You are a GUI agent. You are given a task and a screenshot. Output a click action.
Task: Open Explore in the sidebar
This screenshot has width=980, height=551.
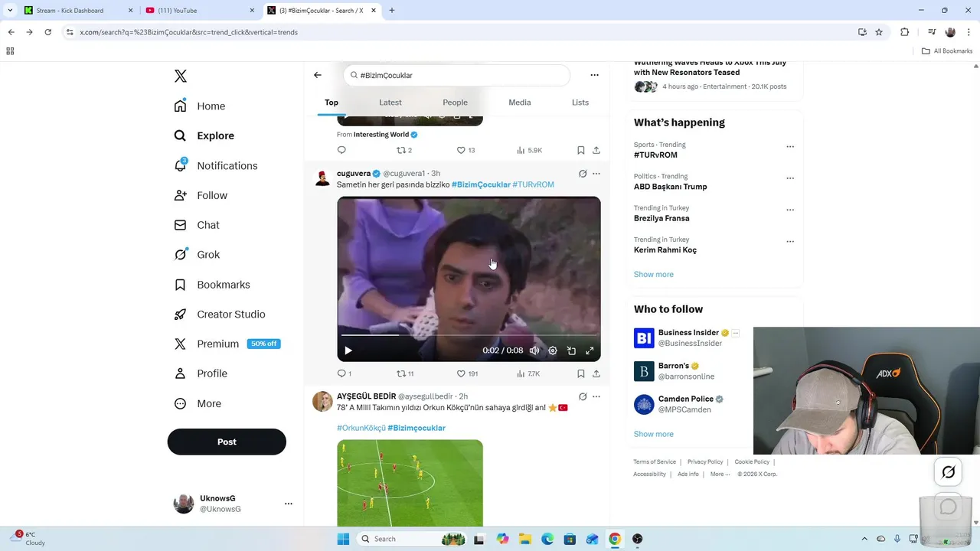[x=204, y=135]
